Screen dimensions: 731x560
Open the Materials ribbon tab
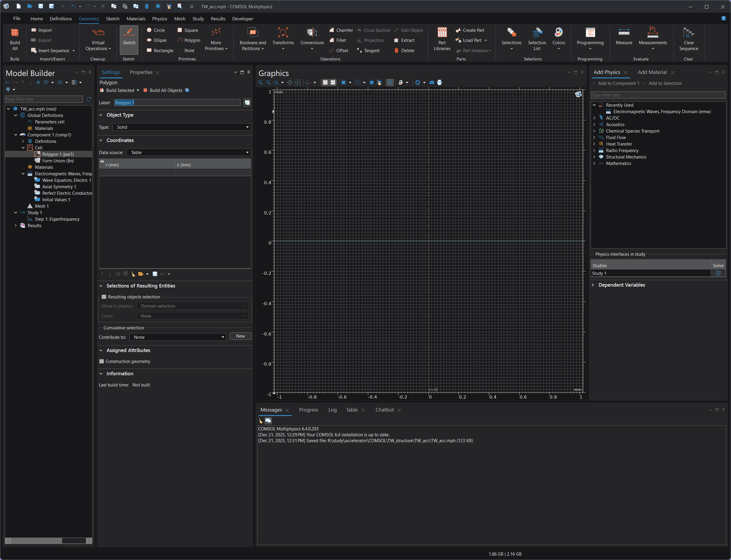click(136, 19)
